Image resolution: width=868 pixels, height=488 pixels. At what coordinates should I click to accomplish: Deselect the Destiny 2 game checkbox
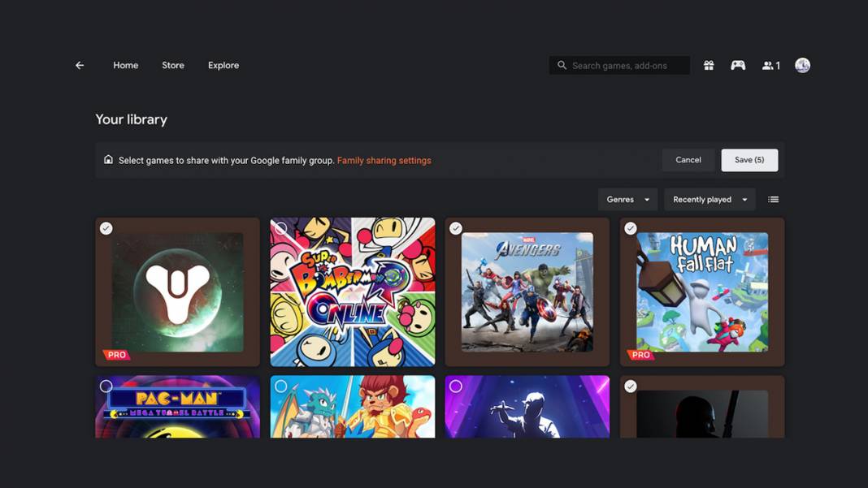coord(106,228)
